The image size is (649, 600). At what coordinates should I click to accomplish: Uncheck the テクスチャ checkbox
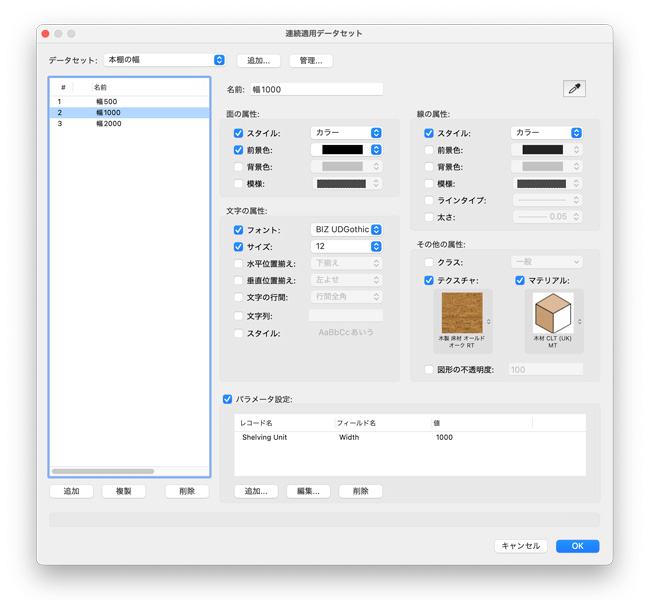pyautogui.click(x=429, y=281)
